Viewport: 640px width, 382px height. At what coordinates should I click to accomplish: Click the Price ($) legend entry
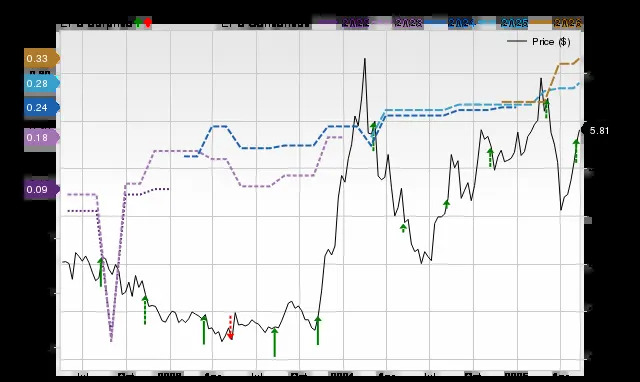[538, 42]
